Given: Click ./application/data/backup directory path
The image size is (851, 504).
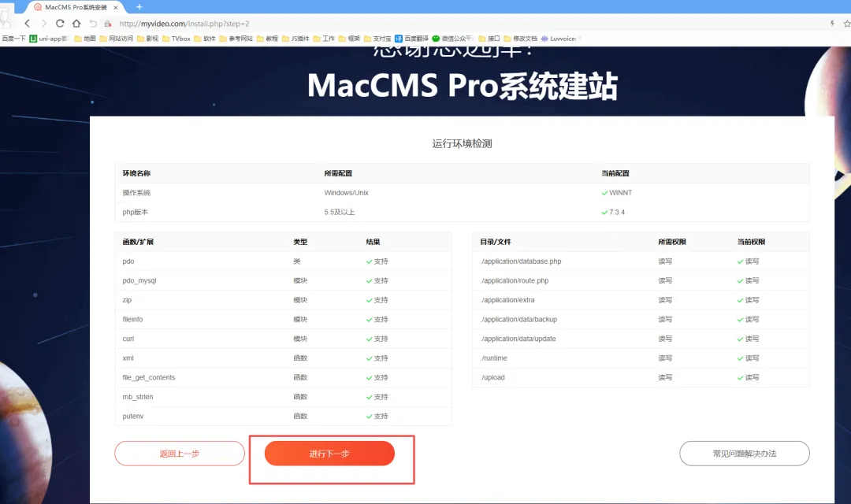Looking at the screenshot, I should pos(518,320).
